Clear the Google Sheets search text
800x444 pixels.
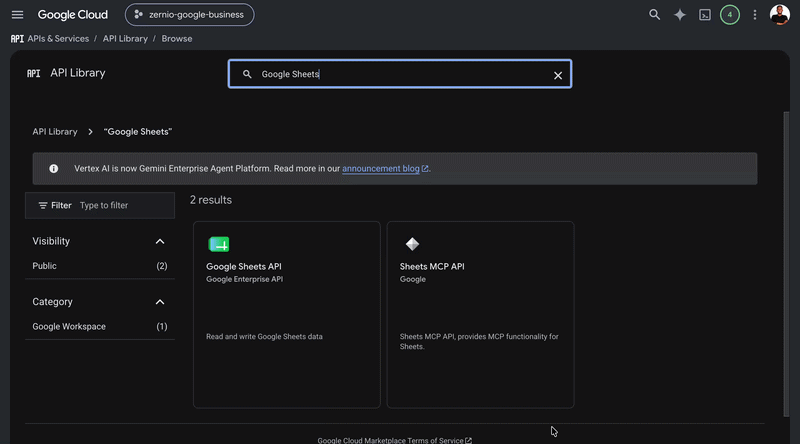tap(558, 76)
